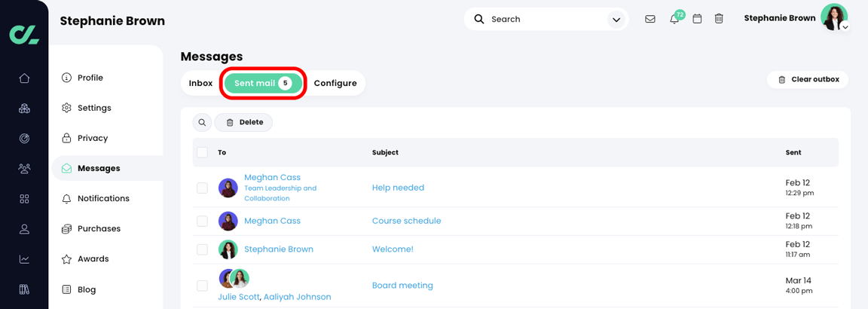868x309 pixels.
Task: Open Blog in the side menu
Action: point(87,289)
